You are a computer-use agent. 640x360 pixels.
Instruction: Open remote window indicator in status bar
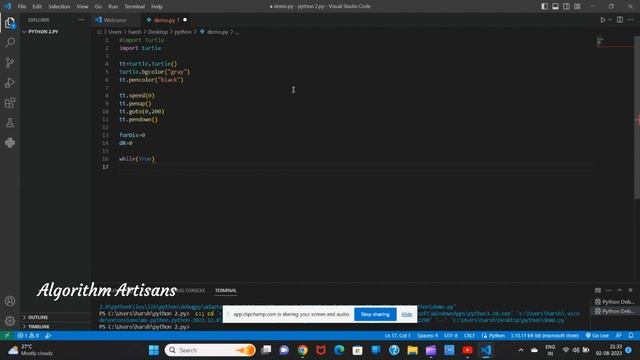tap(7, 336)
